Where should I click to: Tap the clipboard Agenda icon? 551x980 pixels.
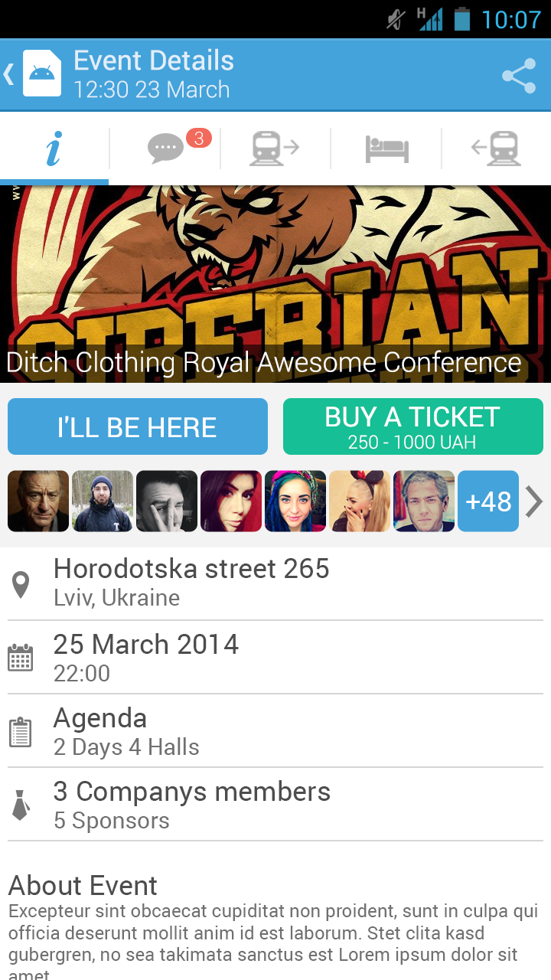point(21,732)
